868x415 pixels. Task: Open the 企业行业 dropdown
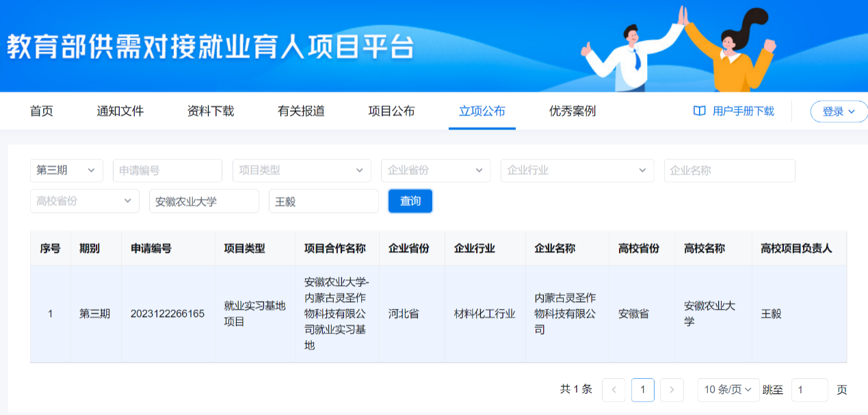click(577, 170)
